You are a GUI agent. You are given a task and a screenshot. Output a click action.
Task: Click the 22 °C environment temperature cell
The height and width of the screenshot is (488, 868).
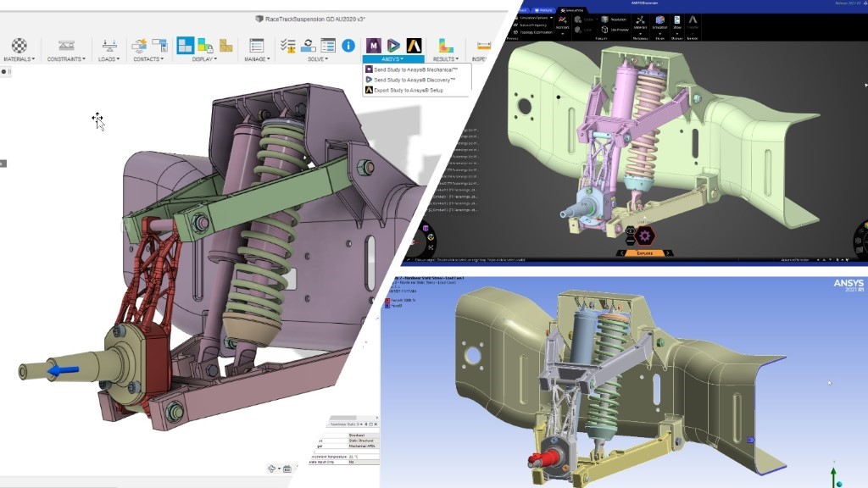362,457
